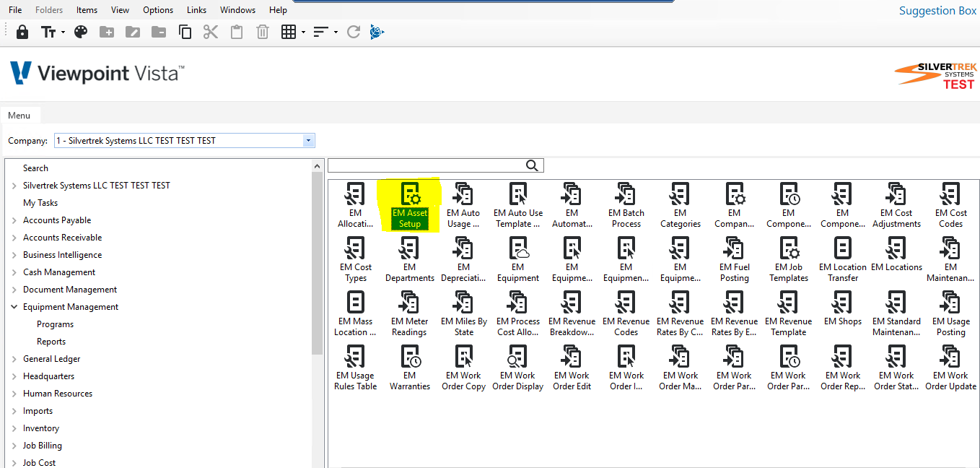
Task: Open EM Equipment with cloud icon
Action: pyautogui.click(x=518, y=260)
